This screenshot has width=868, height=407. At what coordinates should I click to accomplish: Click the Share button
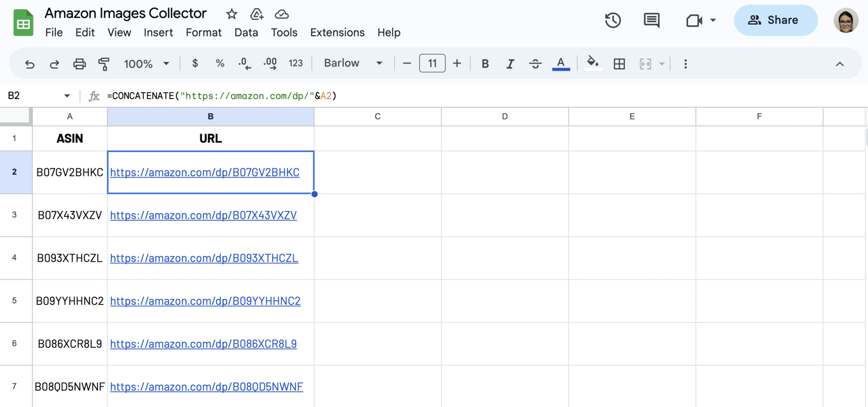775,20
